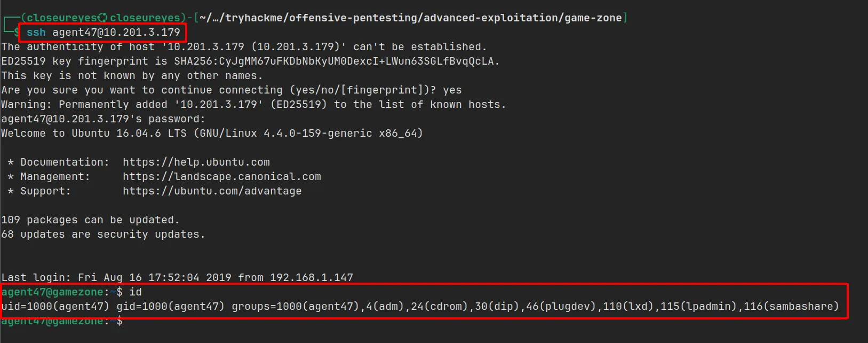Open the landscape.canonical.com management link

click(221, 177)
